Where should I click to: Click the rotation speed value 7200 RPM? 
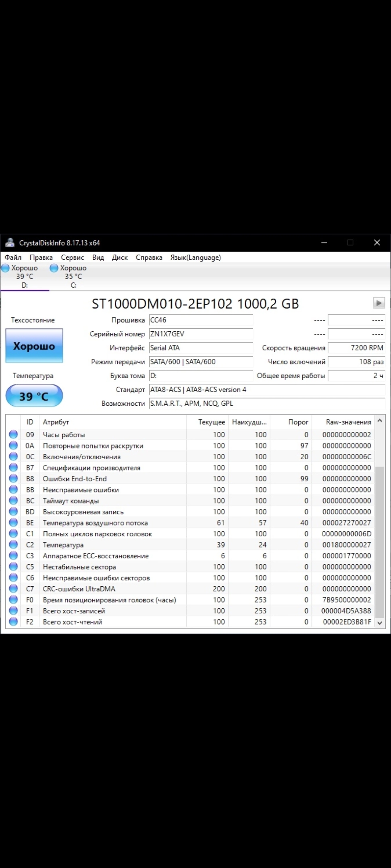click(x=356, y=348)
